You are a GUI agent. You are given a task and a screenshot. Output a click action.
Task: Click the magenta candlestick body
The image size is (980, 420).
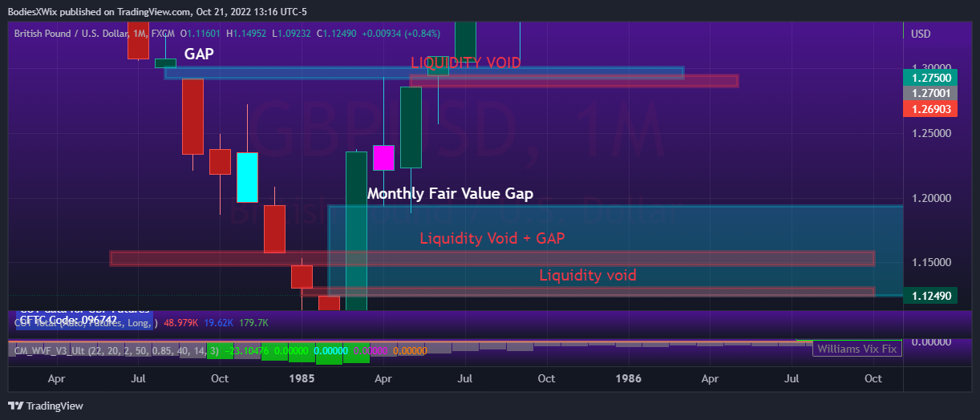coord(383,157)
